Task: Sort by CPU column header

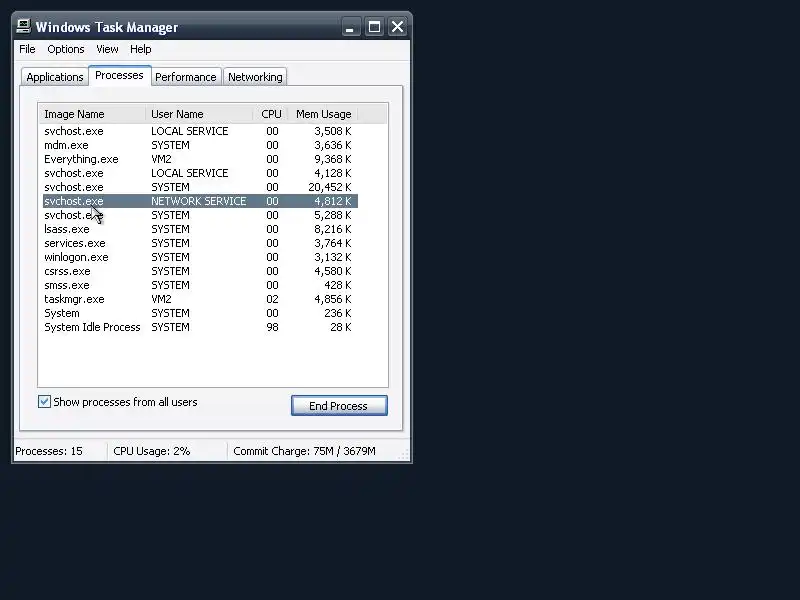Action: (x=271, y=114)
